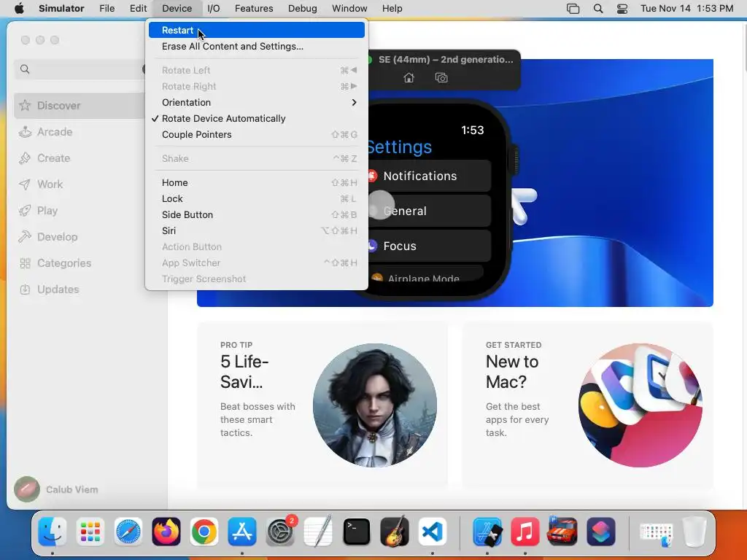Image resolution: width=747 pixels, height=560 pixels.
Task: Open Terminal from the Dock
Action: click(356, 531)
